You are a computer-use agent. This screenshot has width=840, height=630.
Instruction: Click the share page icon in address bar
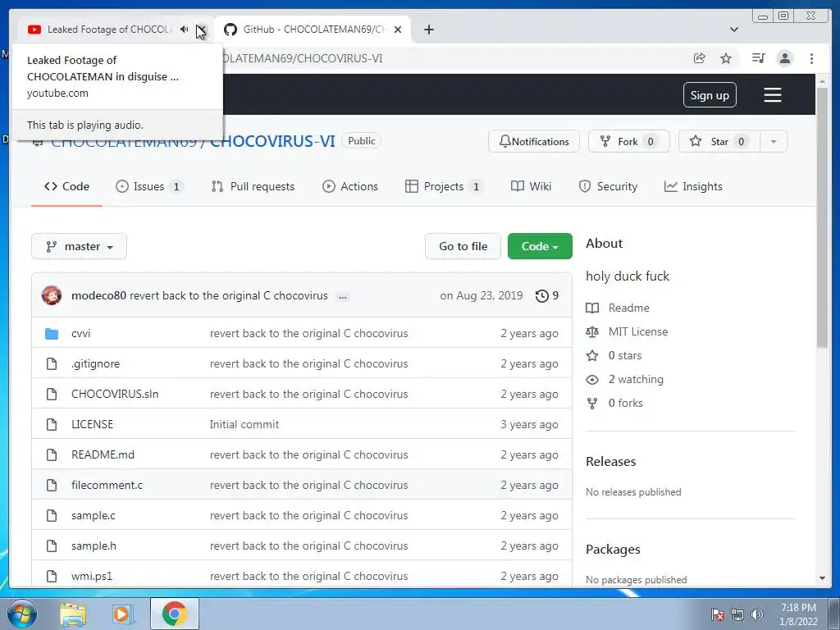[699, 58]
